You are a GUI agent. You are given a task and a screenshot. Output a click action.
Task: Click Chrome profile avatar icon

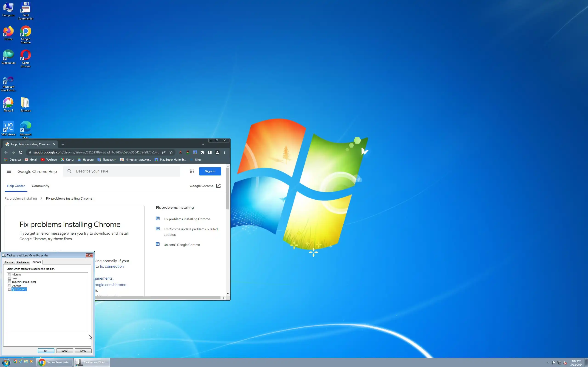pyautogui.click(x=217, y=153)
